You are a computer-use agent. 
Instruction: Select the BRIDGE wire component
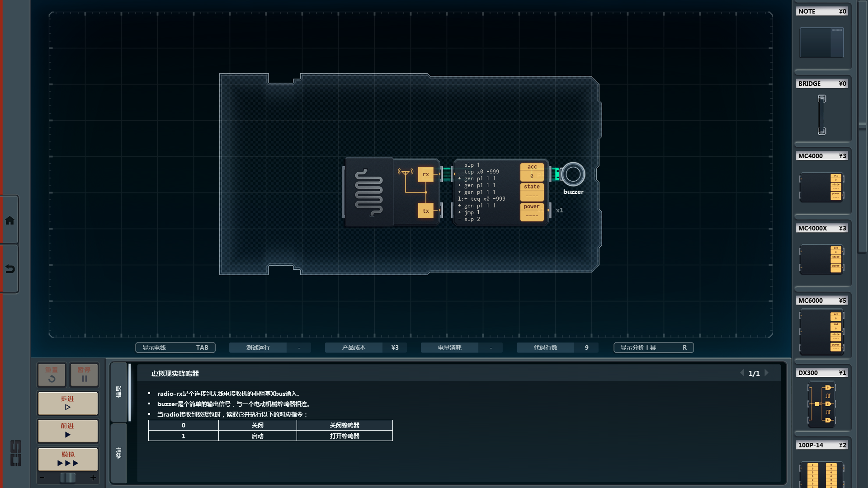(x=821, y=114)
